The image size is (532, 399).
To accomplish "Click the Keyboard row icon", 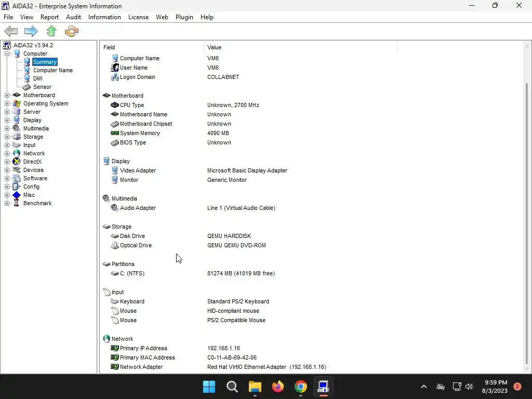I will 115,301.
